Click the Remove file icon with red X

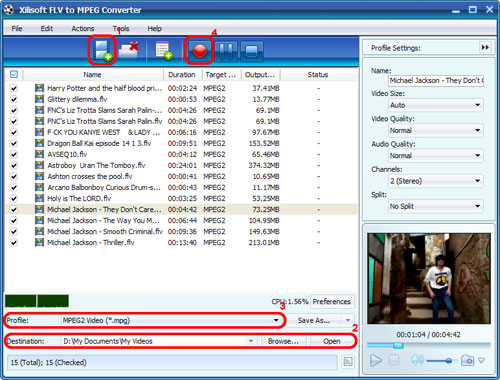[x=128, y=50]
